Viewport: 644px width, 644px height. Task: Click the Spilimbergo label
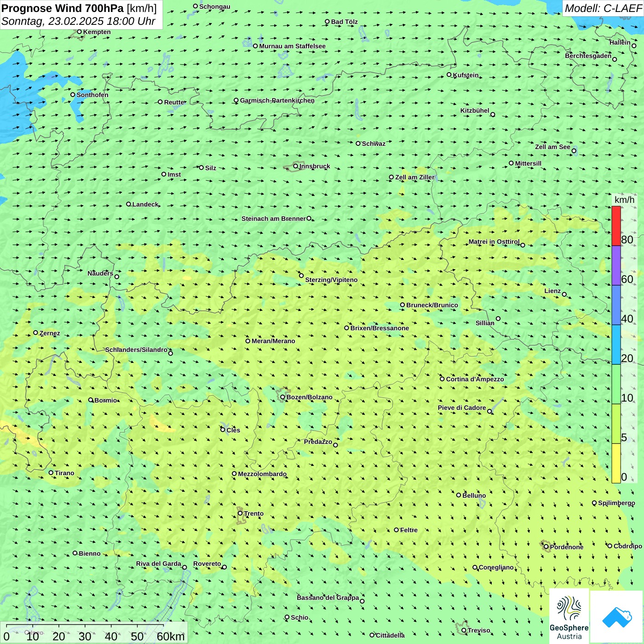pos(616,503)
